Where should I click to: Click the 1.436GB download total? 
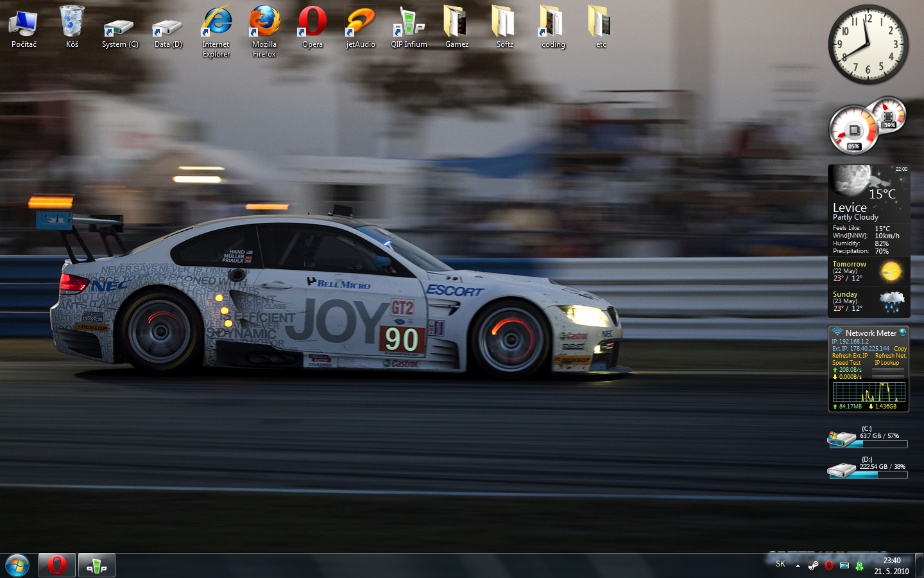click(x=886, y=407)
